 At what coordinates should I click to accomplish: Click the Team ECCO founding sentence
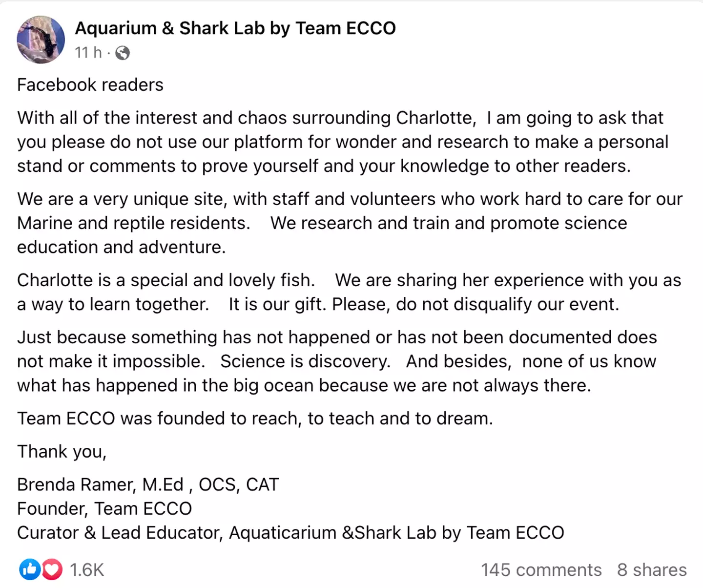click(x=255, y=418)
